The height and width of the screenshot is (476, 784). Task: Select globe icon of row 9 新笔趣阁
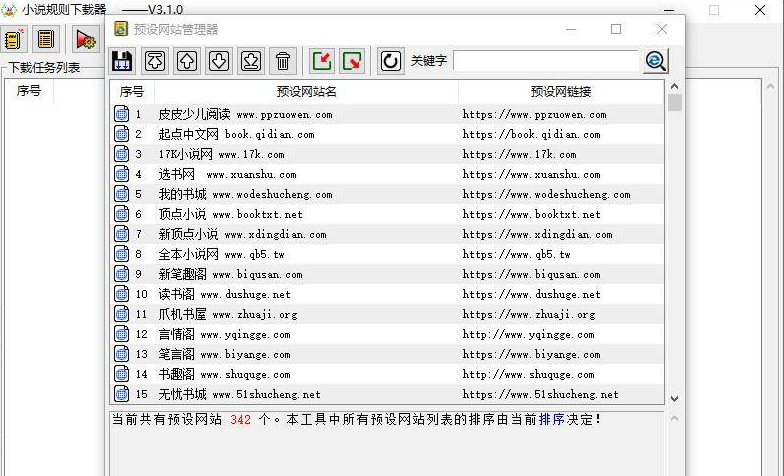122,274
